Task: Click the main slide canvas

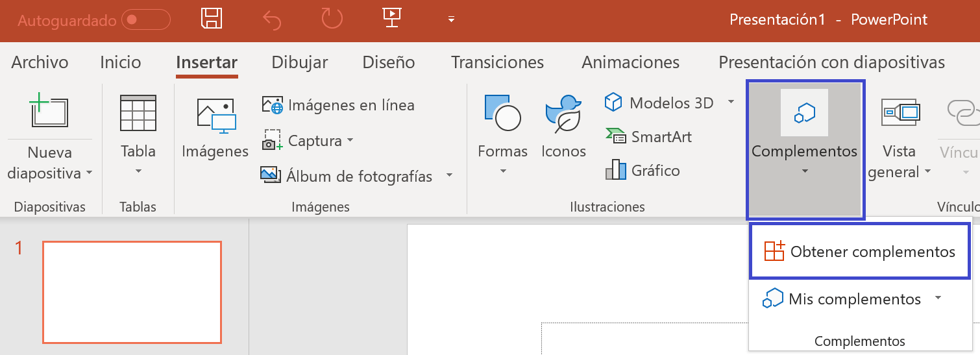Action: tap(693, 289)
